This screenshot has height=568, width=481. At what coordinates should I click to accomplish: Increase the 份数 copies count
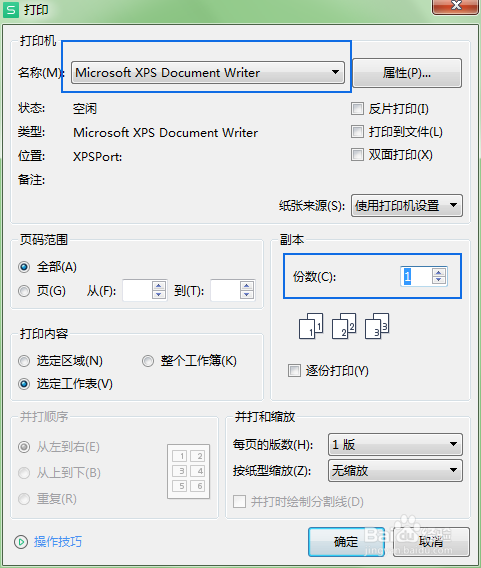[x=439, y=272]
